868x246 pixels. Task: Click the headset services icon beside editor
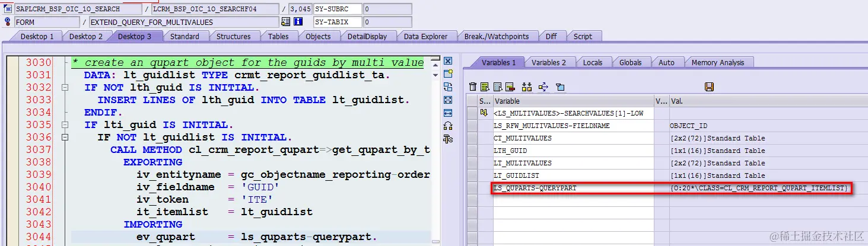pos(448,126)
